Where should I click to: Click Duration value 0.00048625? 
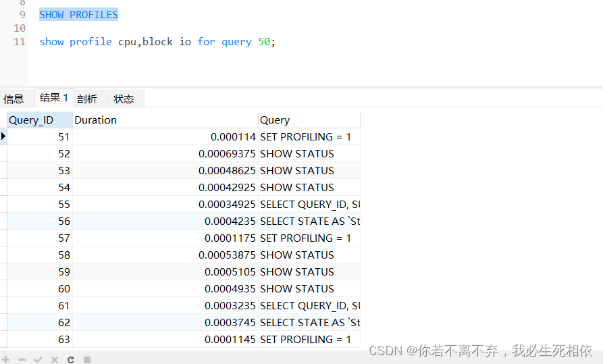tap(165, 170)
